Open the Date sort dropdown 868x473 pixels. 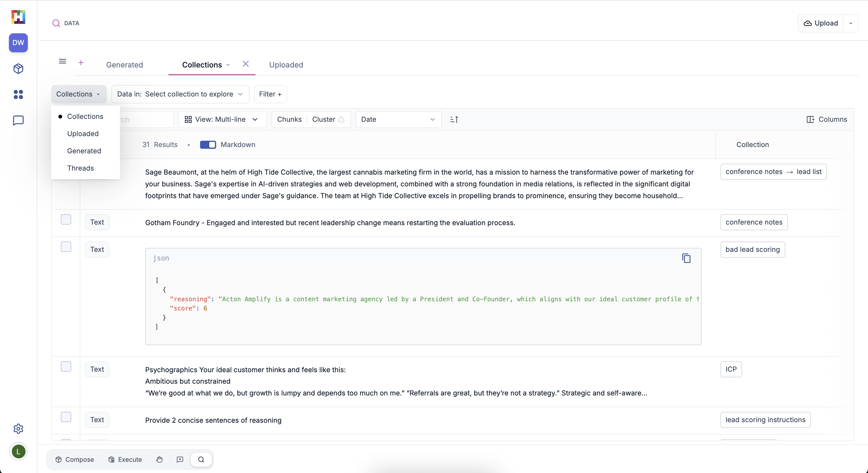click(x=399, y=119)
